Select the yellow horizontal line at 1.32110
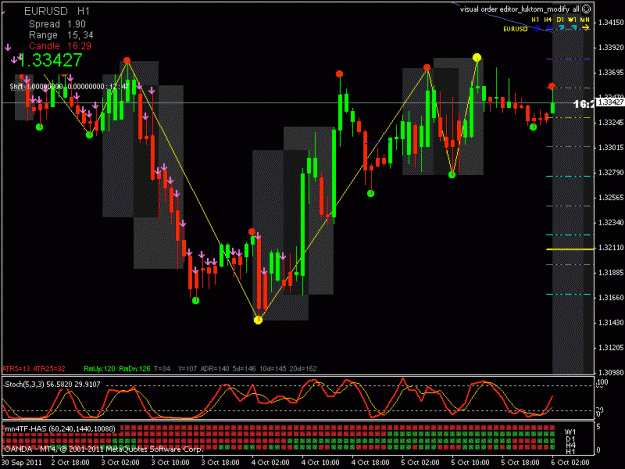This screenshot has width=625, height=469. (x=570, y=249)
